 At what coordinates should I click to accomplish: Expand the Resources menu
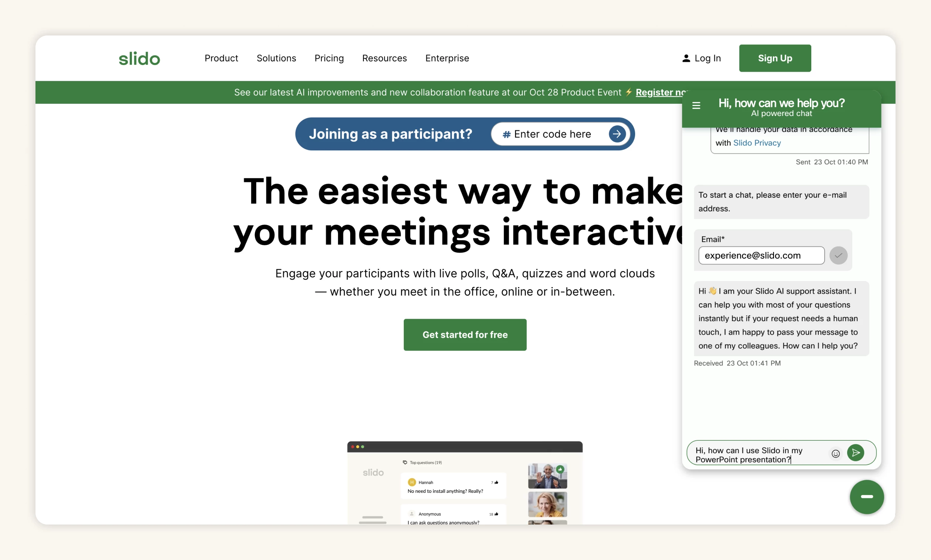(x=384, y=58)
